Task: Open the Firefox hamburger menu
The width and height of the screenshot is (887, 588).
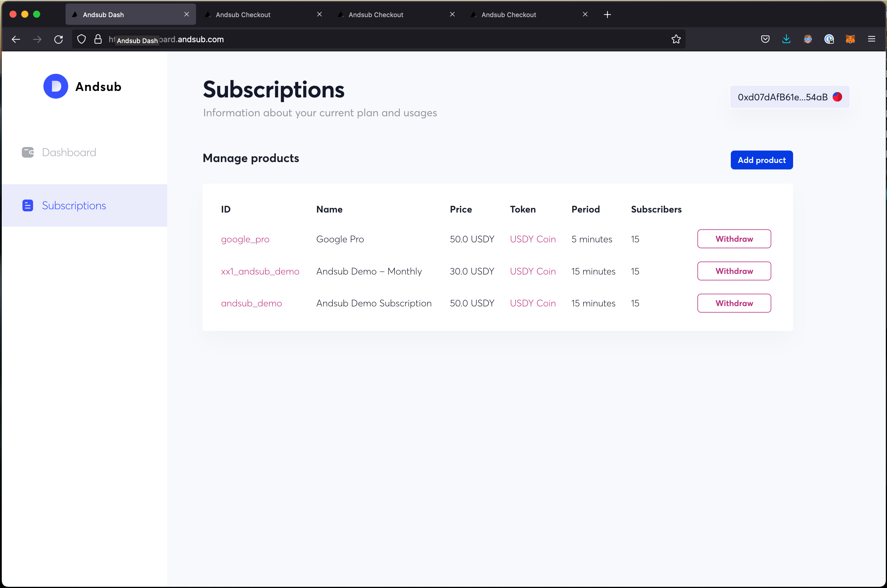Action: 872,39
